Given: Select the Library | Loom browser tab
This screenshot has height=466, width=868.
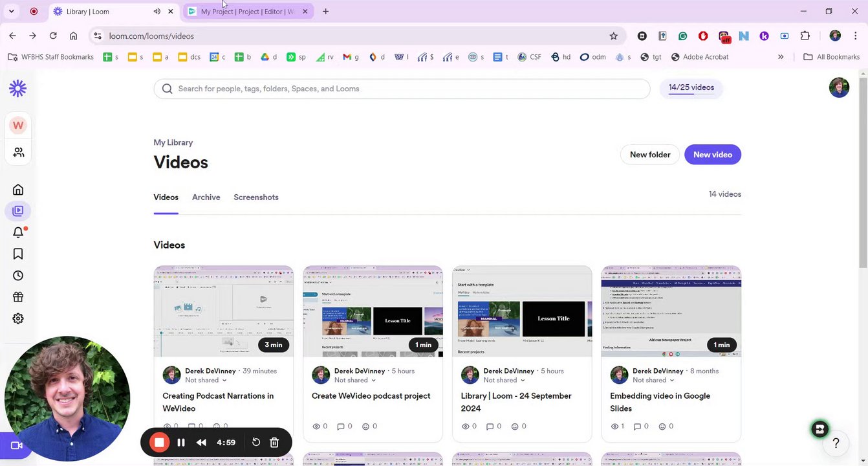Looking at the screenshot, I should (114, 12).
